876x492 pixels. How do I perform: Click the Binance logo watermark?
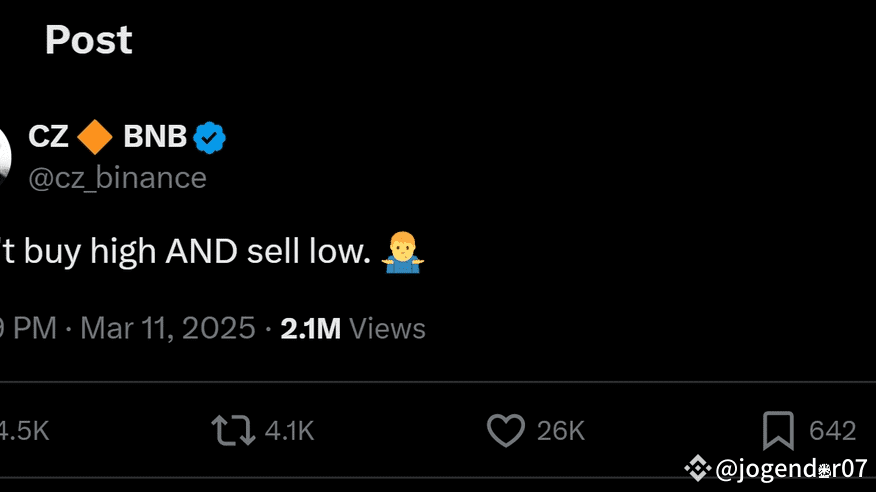tap(697, 467)
